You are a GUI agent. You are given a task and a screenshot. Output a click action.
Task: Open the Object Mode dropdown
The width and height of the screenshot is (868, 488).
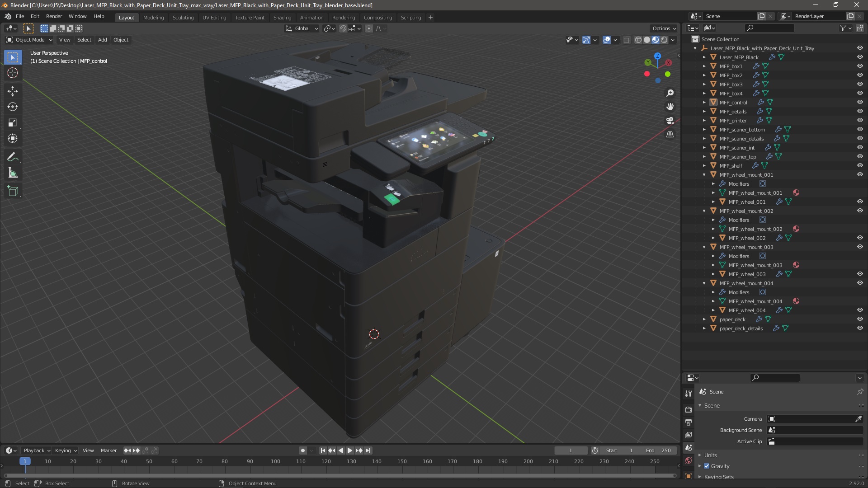[29, 40]
